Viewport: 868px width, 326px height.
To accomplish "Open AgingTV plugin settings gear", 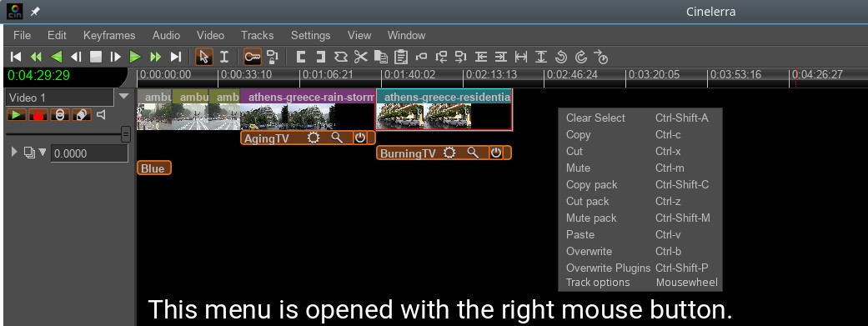I will click(x=314, y=138).
